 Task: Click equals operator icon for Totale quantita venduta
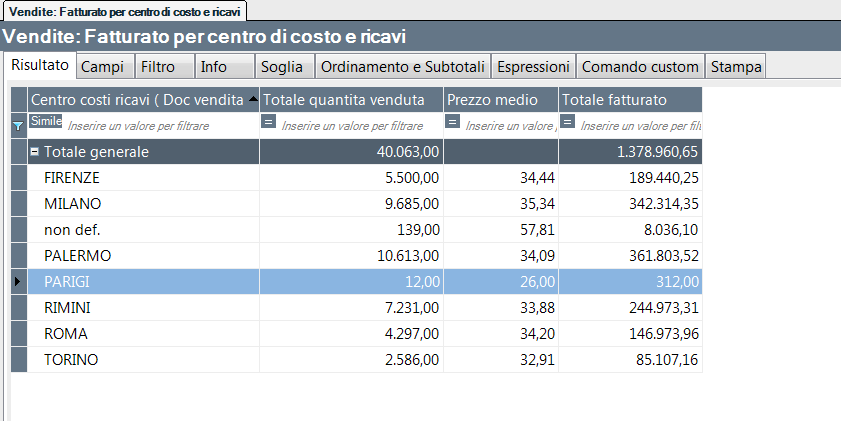[268, 121]
